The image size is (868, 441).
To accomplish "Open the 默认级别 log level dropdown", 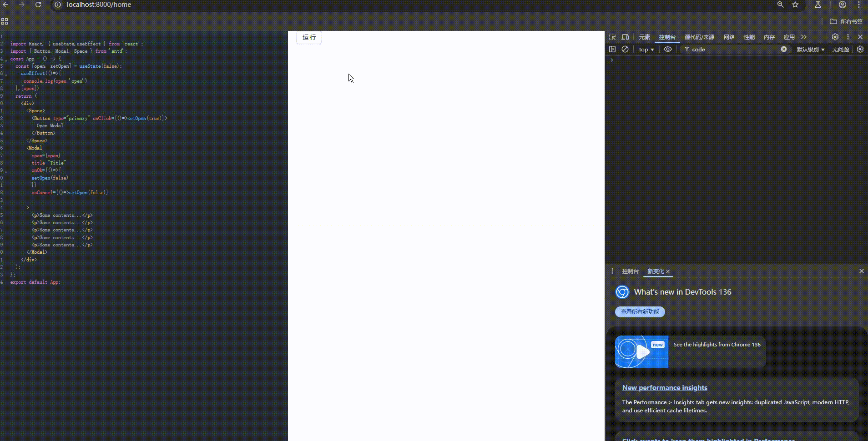I will click(x=812, y=49).
